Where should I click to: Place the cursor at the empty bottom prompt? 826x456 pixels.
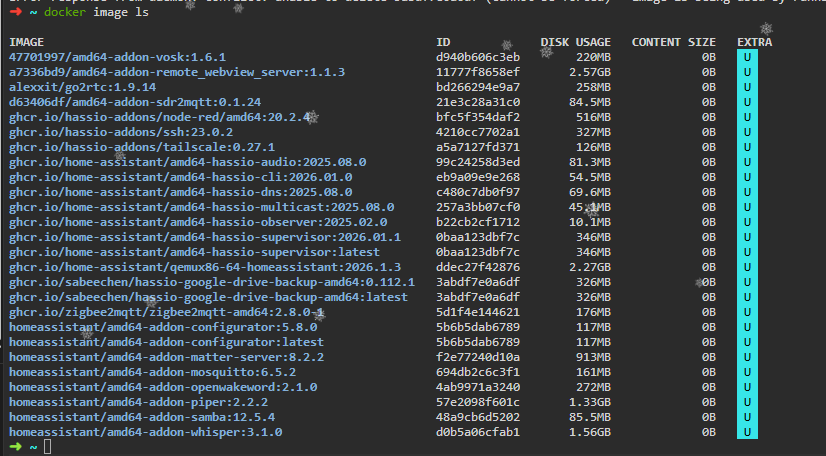(47, 446)
